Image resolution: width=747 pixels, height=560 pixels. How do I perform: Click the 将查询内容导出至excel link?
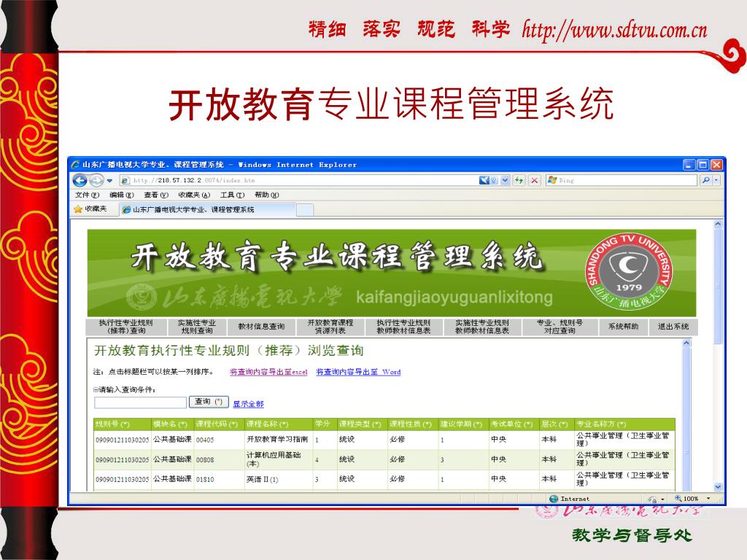point(268,372)
